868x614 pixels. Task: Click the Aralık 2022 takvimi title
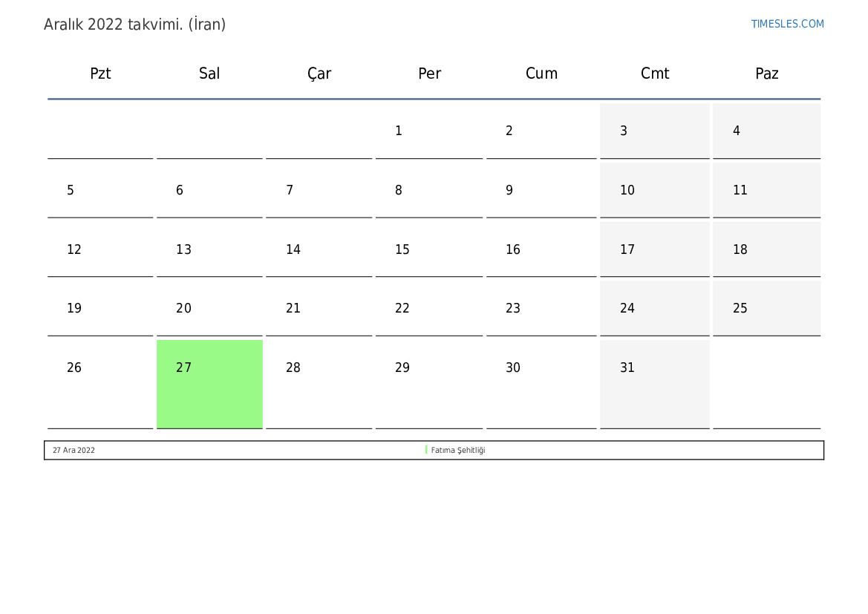134,25
